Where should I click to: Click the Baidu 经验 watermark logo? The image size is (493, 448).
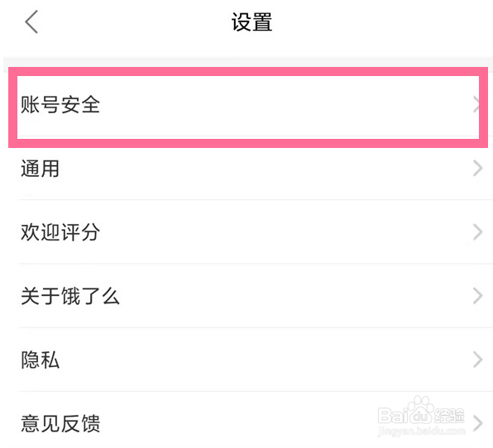[421, 412]
